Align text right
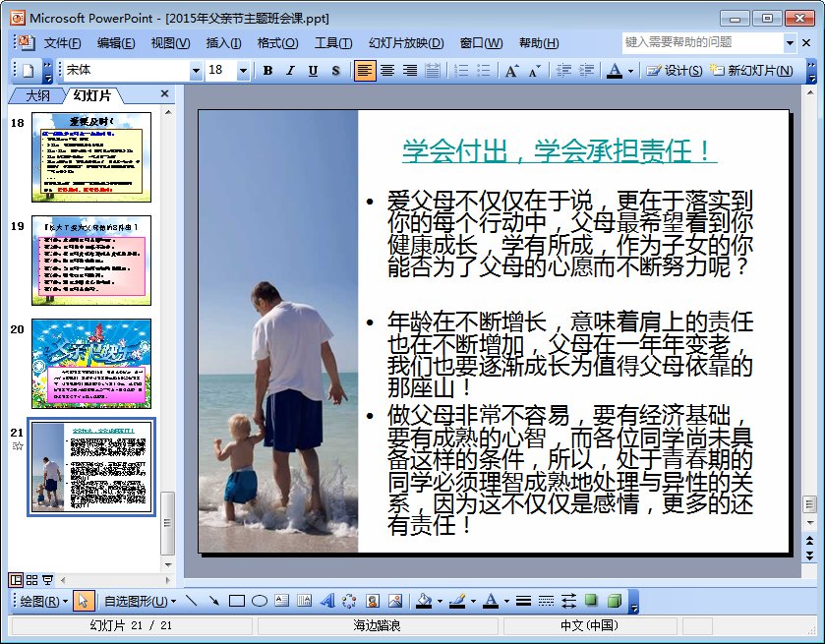Image resolution: width=825 pixels, height=644 pixels. click(410, 71)
